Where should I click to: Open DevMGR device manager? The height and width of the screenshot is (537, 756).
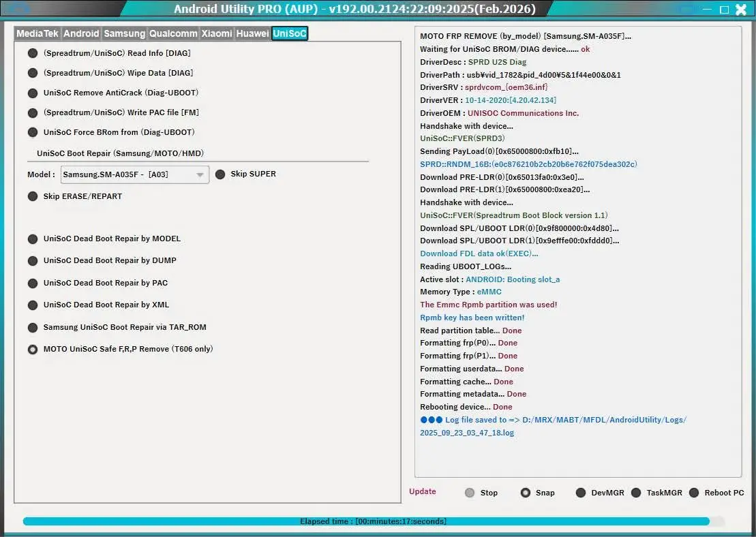click(x=581, y=493)
